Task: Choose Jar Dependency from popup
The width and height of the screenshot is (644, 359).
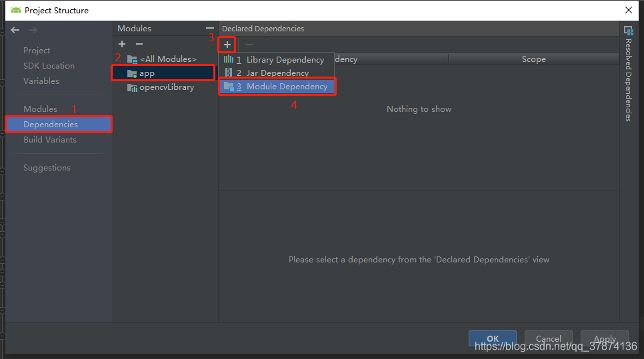Action: [x=277, y=73]
